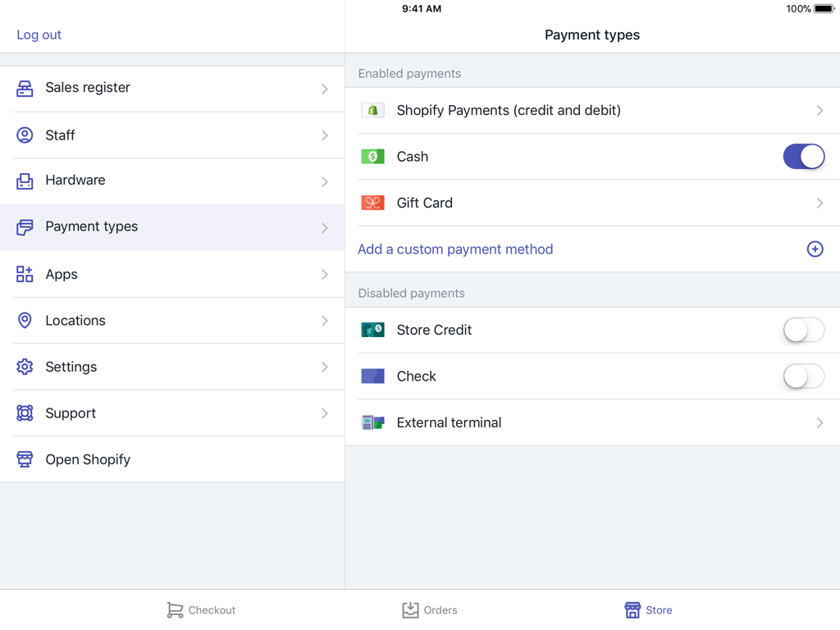Screen dimensions: 840x630
Task: Expand Support row chevron
Action: [325, 413]
